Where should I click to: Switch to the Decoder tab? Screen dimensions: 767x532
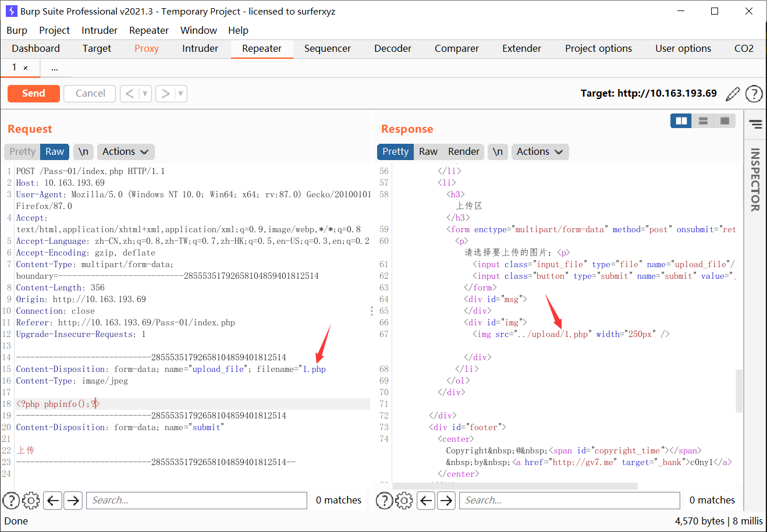[393, 48]
